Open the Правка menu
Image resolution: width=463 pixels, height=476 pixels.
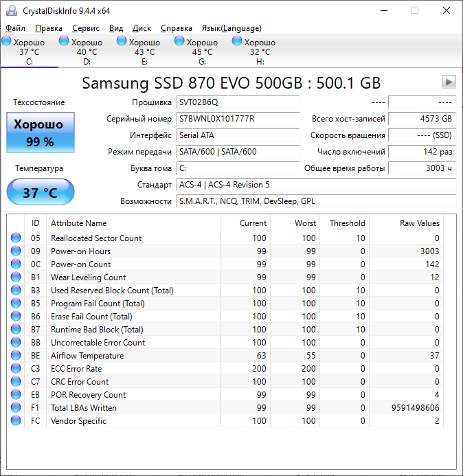click(49, 28)
